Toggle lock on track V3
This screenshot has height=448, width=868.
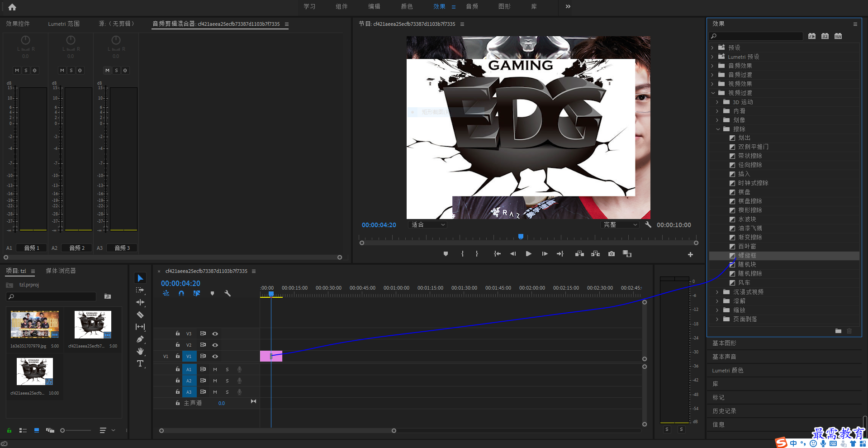pyautogui.click(x=178, y=334)
